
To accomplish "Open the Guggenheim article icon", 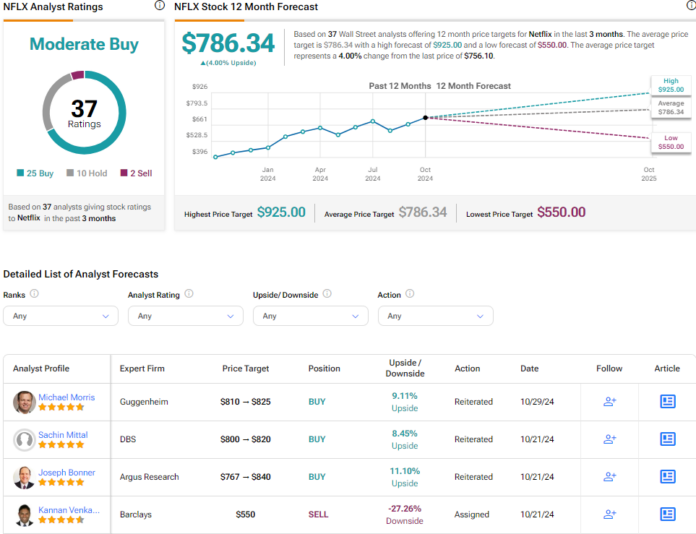I will [x=668, y=401].
